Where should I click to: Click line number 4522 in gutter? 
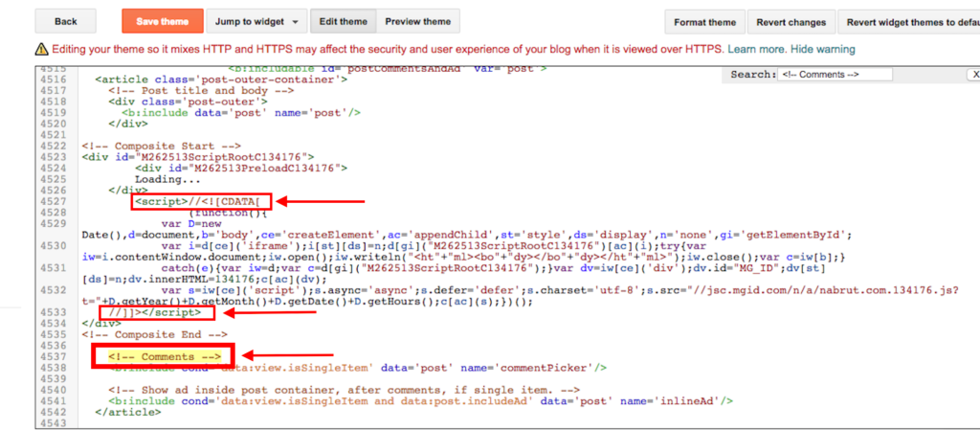[x=54, y=145]
